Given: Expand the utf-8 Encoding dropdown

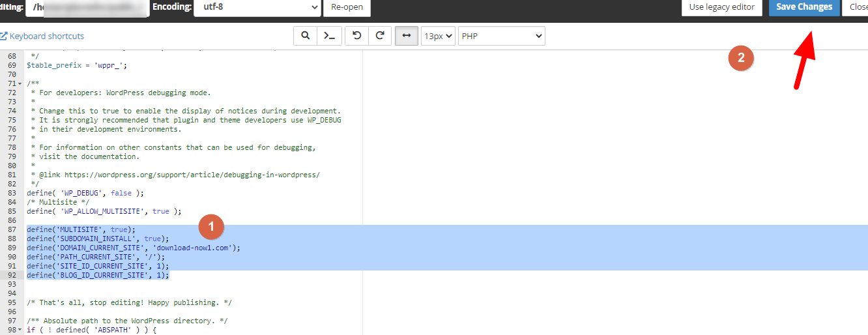Looking at the screenshot, I should click(257, 7).
